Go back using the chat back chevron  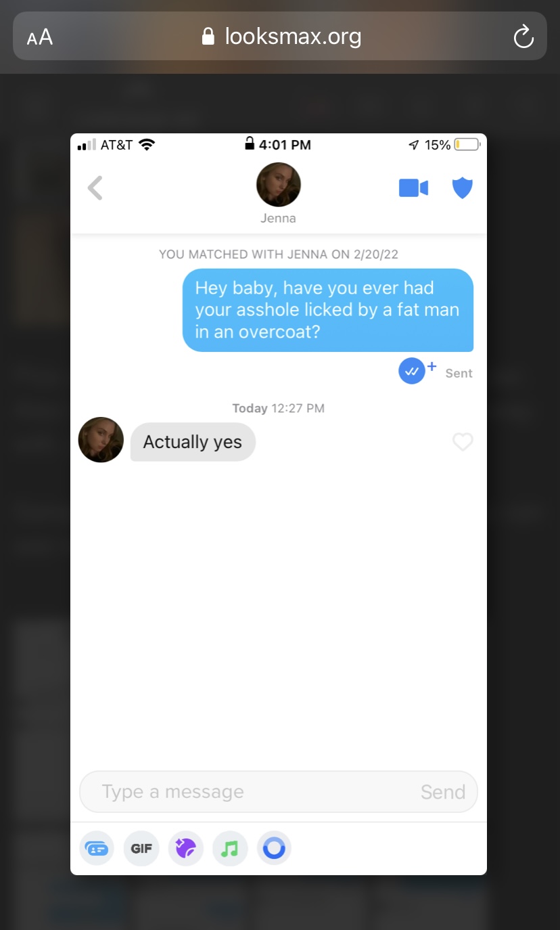pos(95,188)
